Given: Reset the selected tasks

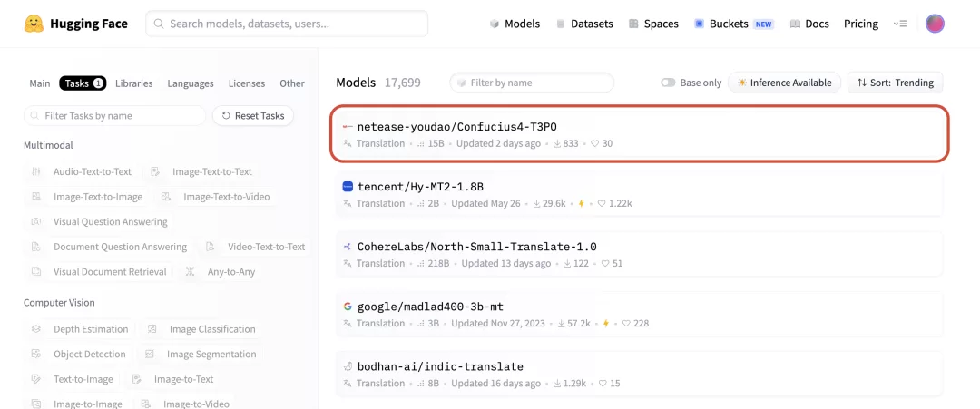Looking at the screenshot, I should (253, 115).
